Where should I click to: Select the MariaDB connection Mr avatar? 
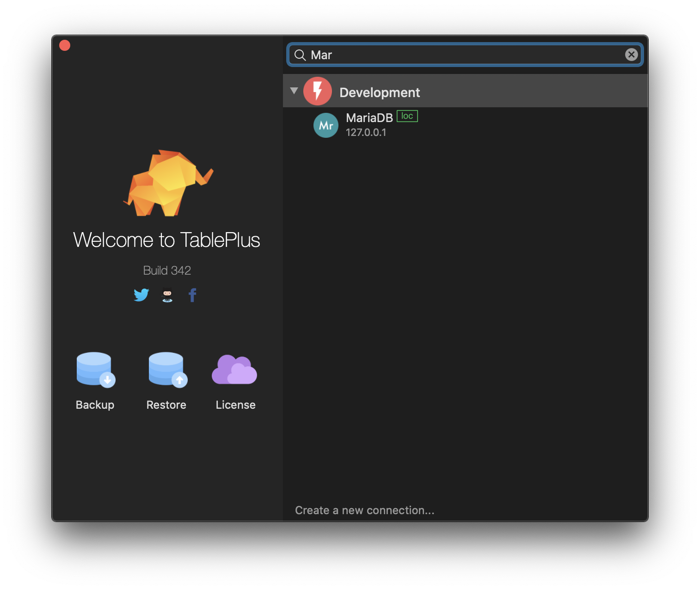(326, 125)
